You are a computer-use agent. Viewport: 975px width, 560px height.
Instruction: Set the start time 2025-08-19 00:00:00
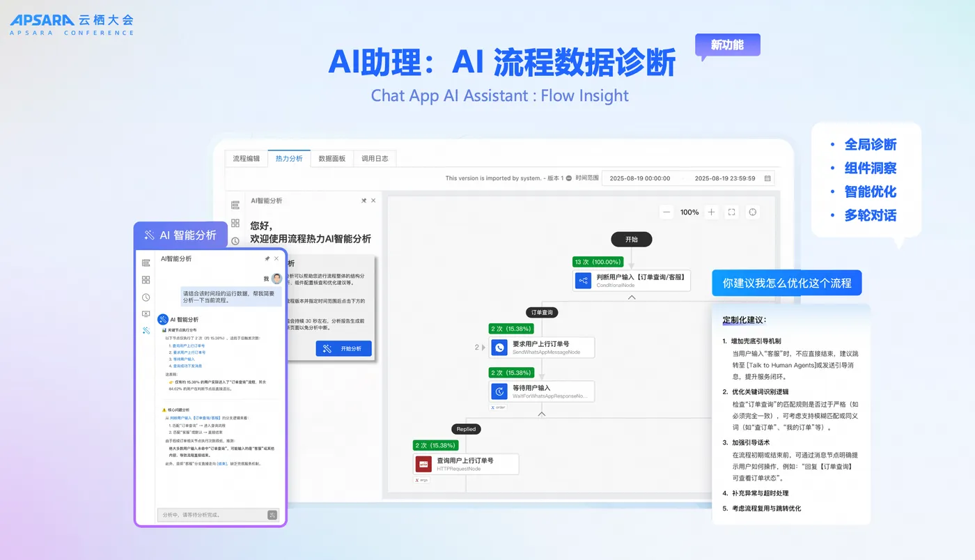pos(640,178)
